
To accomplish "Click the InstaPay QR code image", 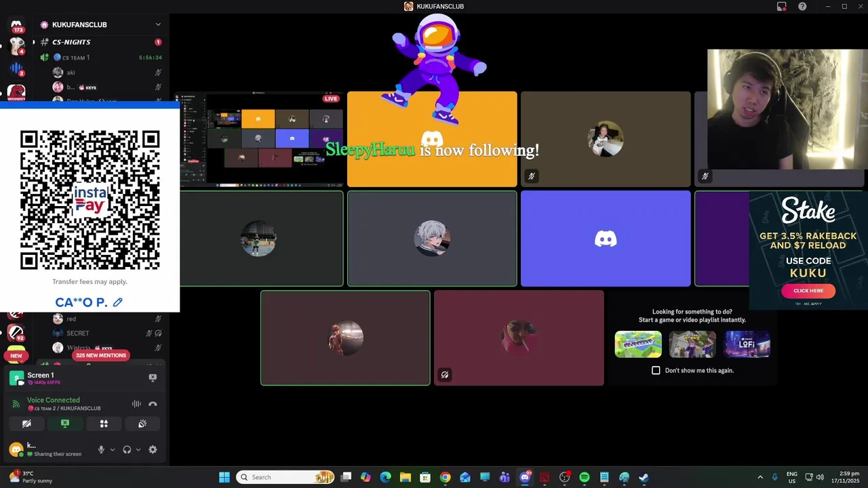I will [90, 201].
